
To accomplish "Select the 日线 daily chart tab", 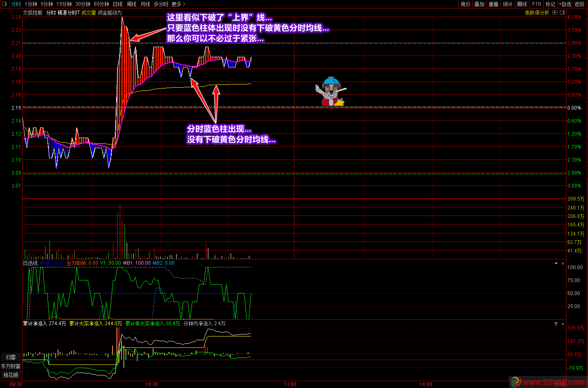I will pos(117,4).
